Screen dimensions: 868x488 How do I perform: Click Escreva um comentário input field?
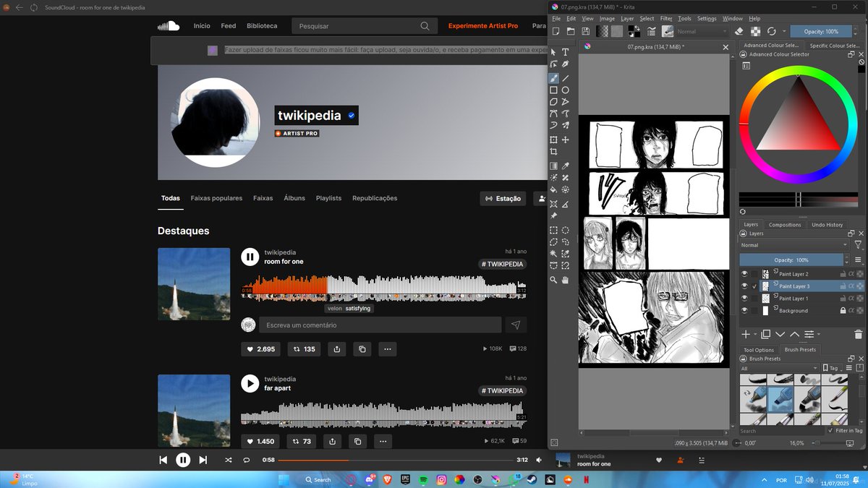[x=380, y=325]
